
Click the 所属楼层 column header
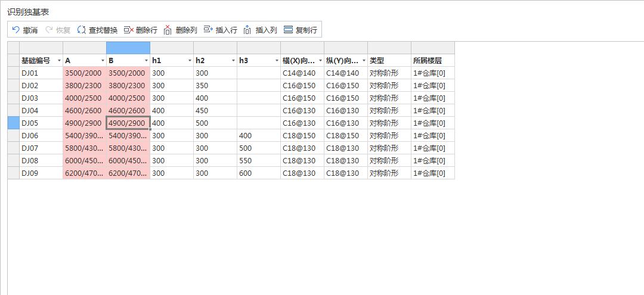click(433, 61)
